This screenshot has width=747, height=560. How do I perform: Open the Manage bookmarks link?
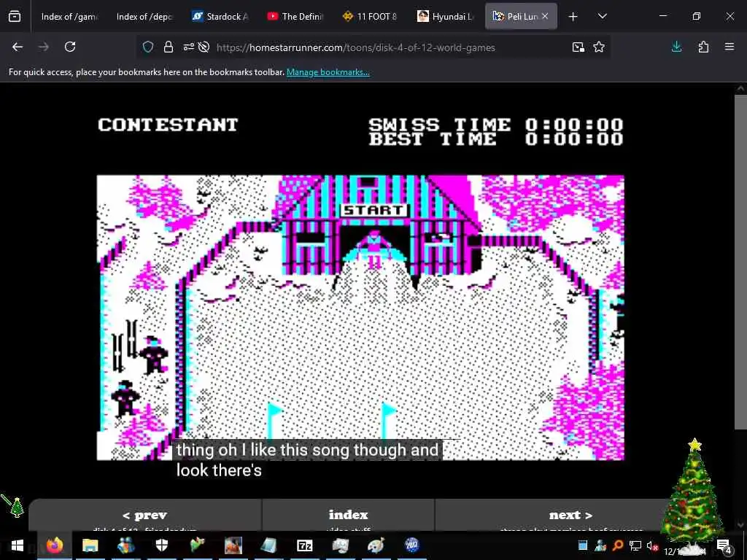click(328, 72)
